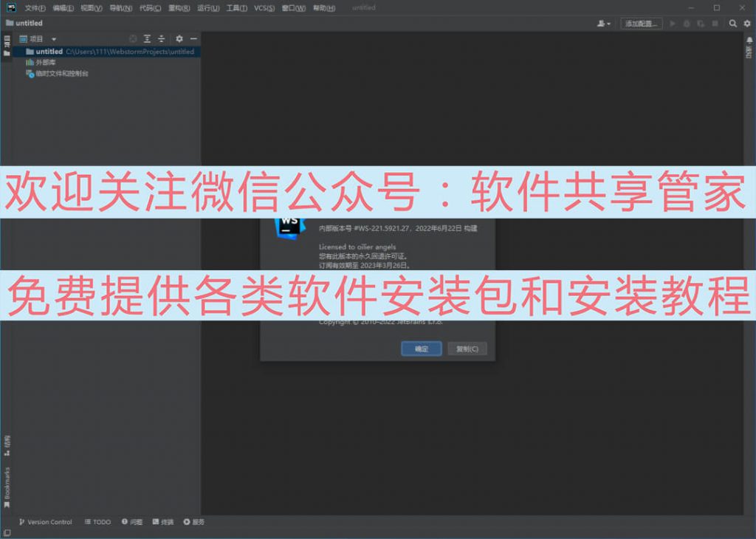The height and width of the screenshot is (539, 756).
Task: Select the untitled project root folder
Action: point(106,52)
